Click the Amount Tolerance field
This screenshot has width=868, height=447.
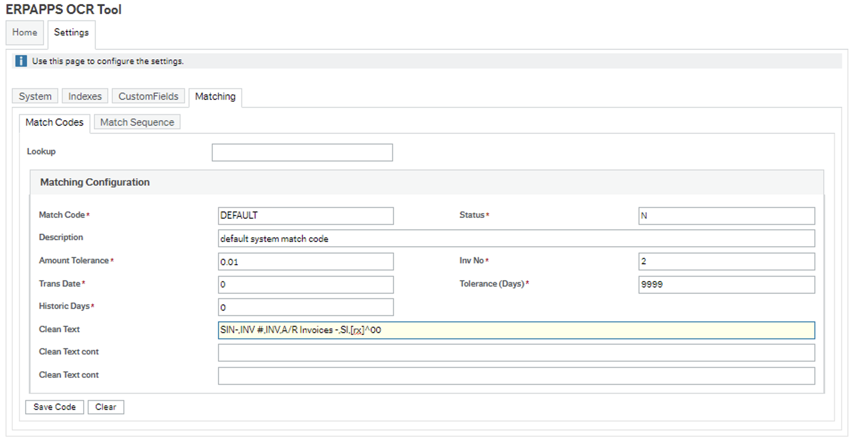click(x=306, y=261)
